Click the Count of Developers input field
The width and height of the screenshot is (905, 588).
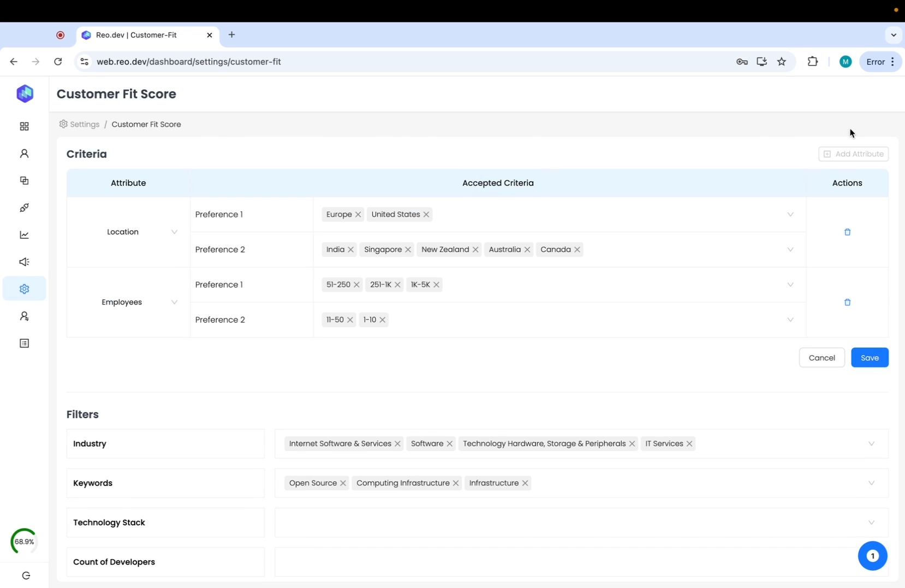point(562,562)
